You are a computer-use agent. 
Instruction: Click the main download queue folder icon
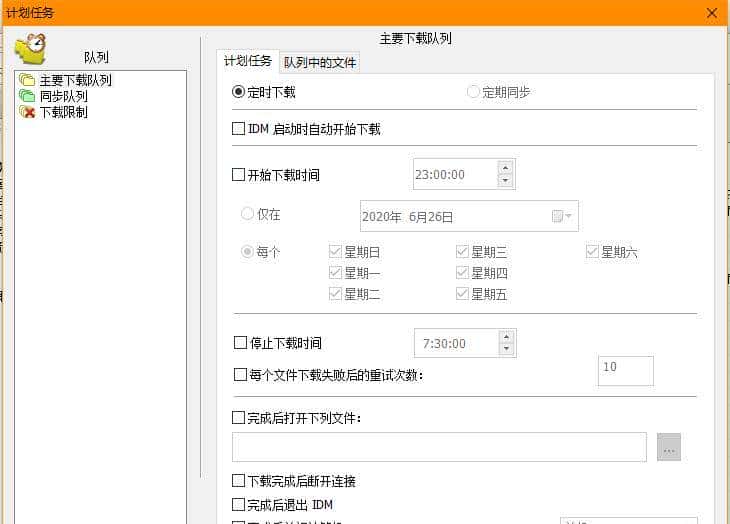coord(27,80)
